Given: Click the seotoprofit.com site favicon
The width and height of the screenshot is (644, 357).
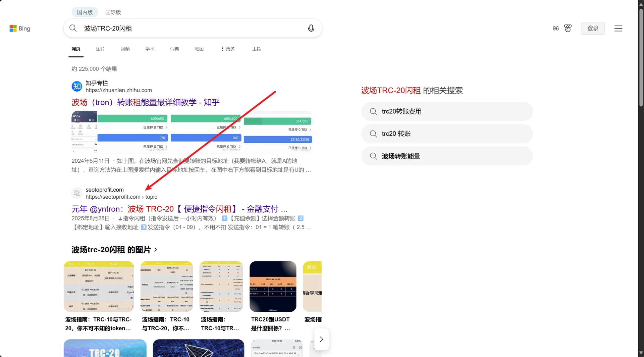Looking at the screenshot, I should click(x=77, y=193).
